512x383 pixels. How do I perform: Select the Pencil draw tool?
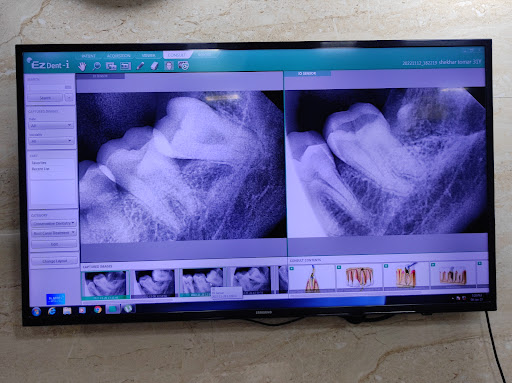(140, 66)
